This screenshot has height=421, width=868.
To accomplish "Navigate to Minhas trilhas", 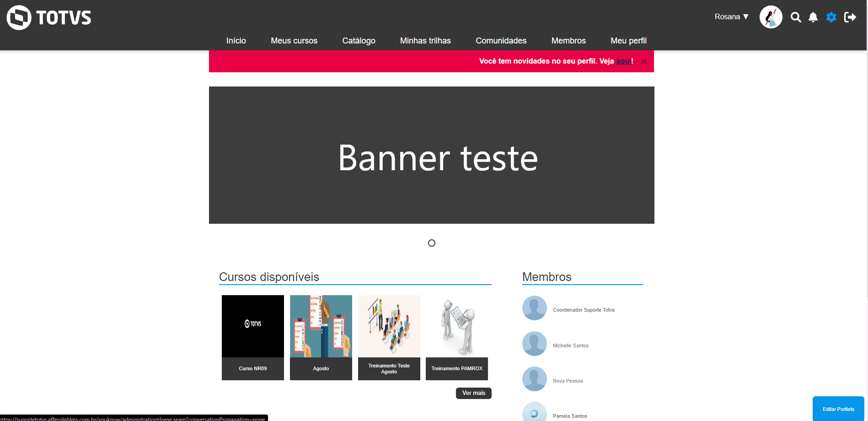I will [x=425, y=41].
